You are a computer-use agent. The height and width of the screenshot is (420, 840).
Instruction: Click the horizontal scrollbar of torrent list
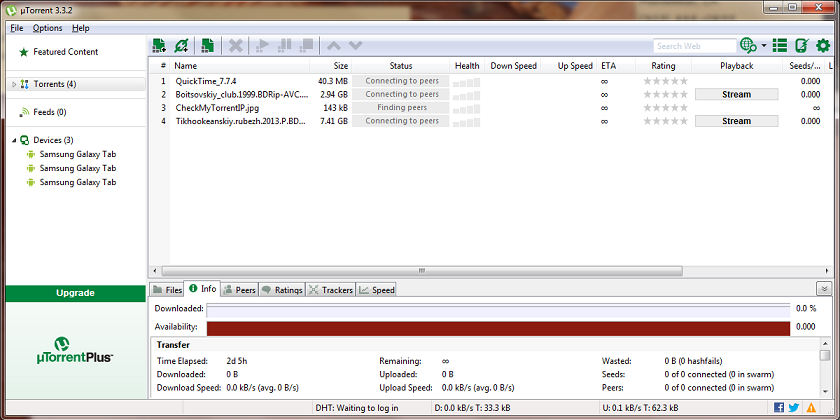[x=422, y=271]
